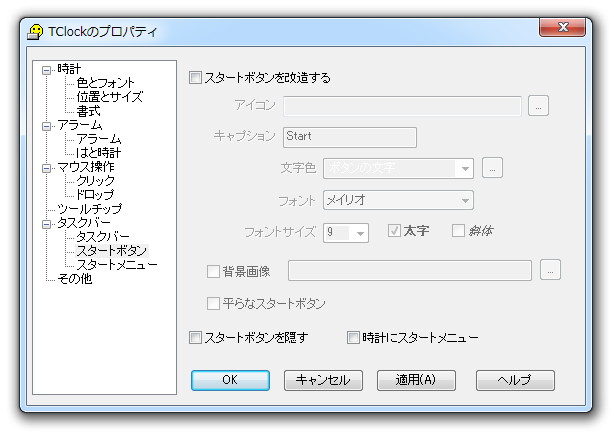
Task: Click the キャプション field containing Start
Action: pyautogui.click(x=350, y=137)
